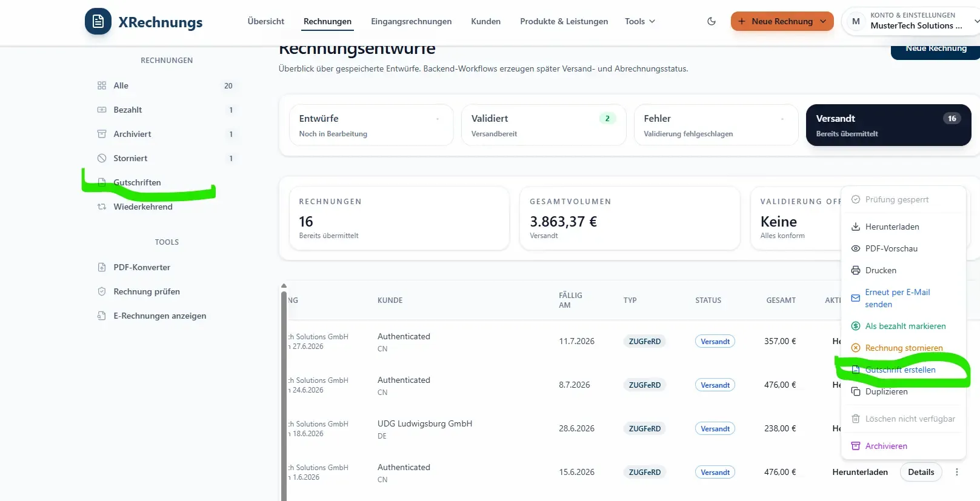
Task: Click the Wiederkehrend repeat icon
Action: tap(102, 207)
